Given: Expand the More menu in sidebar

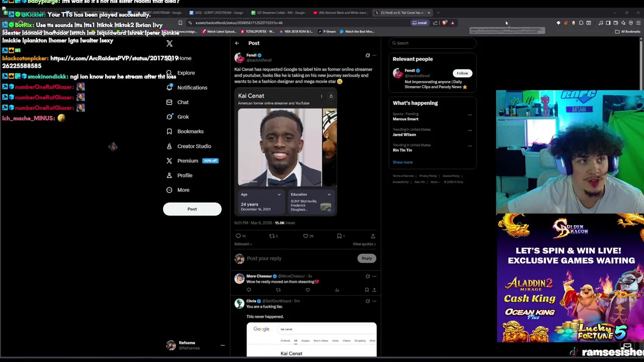Looking at the screenshot, I should point(178,190).
